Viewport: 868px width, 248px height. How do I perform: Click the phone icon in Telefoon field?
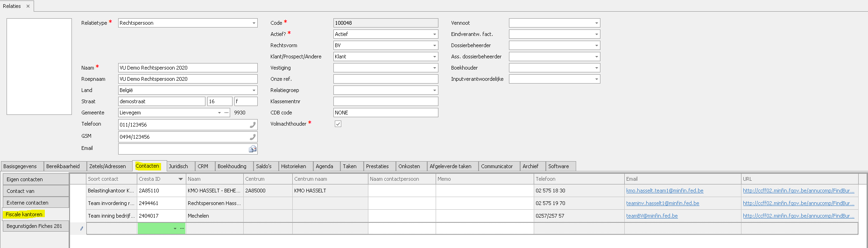coord(253,125)
